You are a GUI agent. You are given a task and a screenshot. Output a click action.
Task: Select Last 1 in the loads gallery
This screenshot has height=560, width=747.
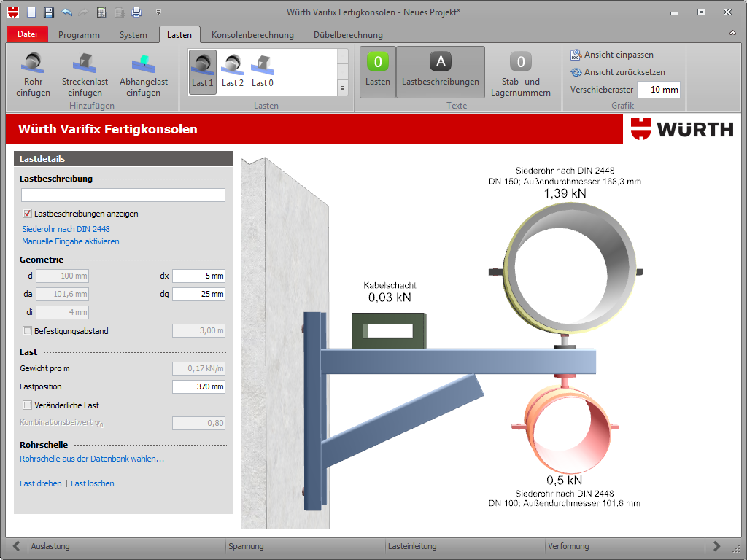coord(203,71)
